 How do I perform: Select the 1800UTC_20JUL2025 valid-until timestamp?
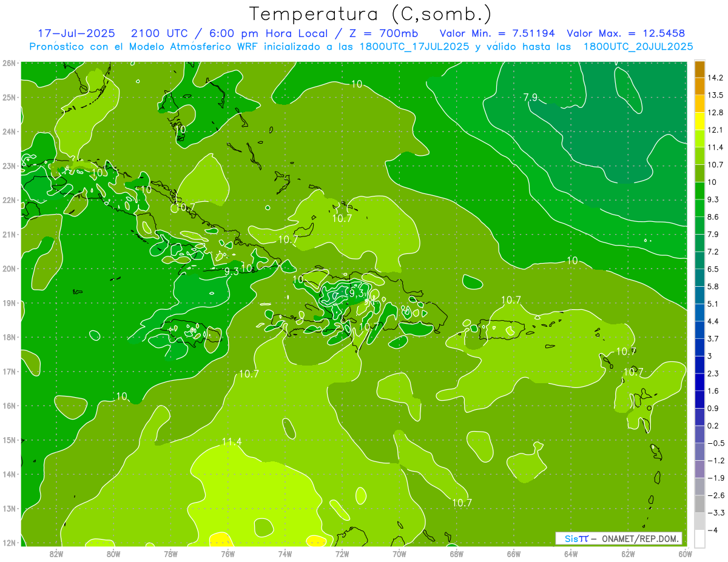(638, 46)
